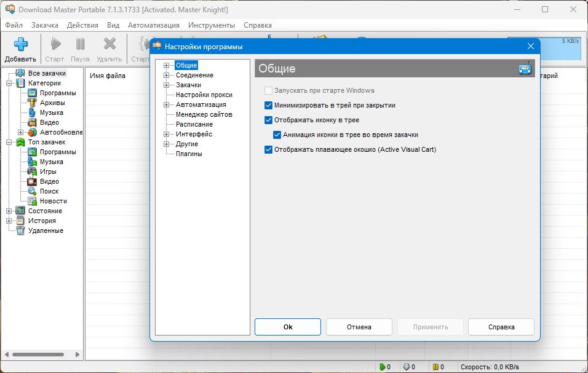
Task: Confirm settings with the Ok button
Action: 288,327
